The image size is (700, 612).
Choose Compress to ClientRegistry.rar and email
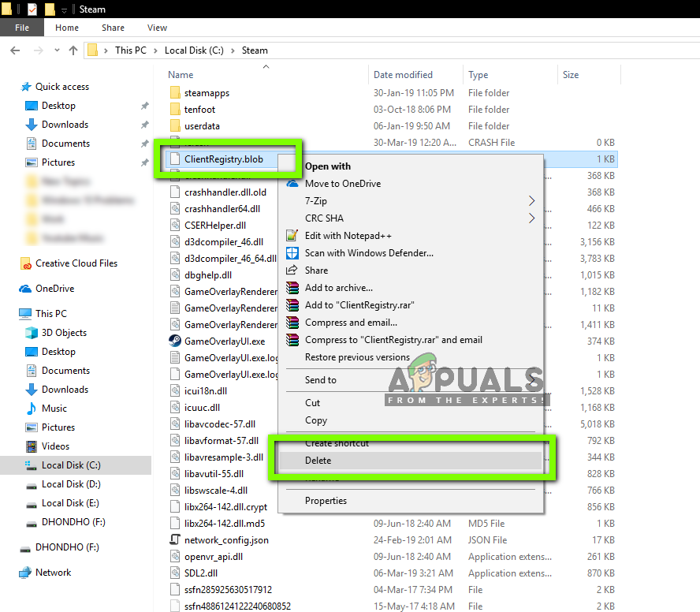pyautogui.click(x=394, y=341)
